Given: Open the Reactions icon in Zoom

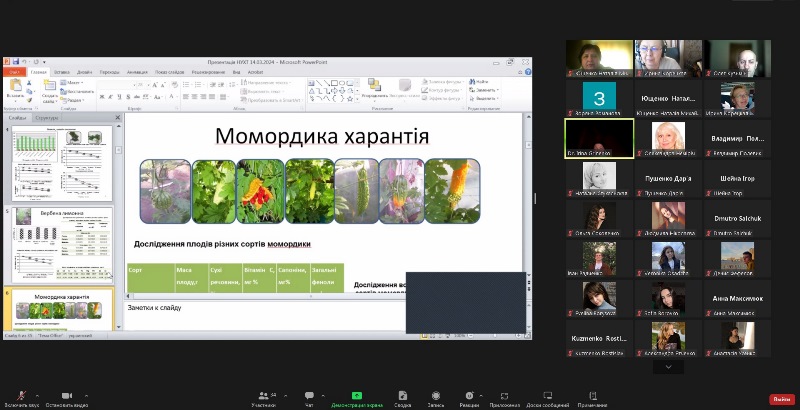Looking at the screenshot, I should click(x=469, y=395).
